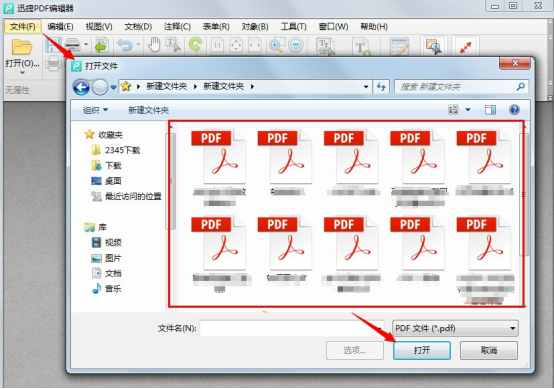Expand the view options dropdown arrow
This screenshot has width=554, height=389.
coord(468,110)
